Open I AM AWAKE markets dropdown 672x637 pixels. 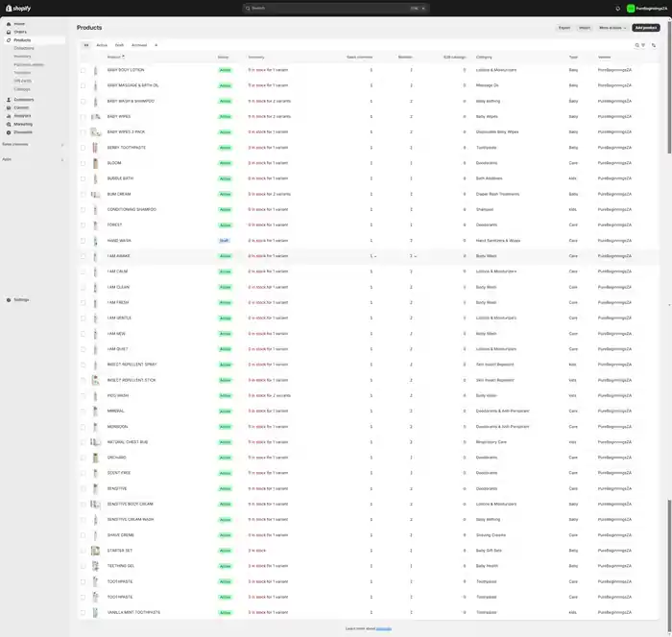pyautogui.click(x=413, y=256)
